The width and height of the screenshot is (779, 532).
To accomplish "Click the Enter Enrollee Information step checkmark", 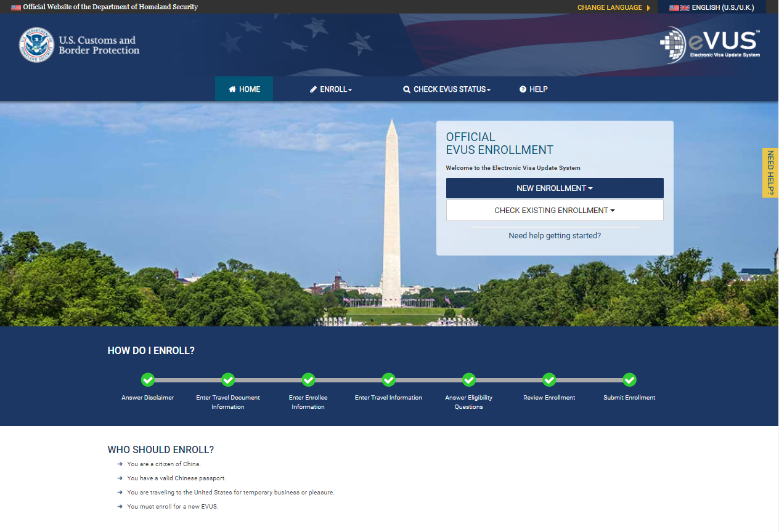I will coord(309,379).
